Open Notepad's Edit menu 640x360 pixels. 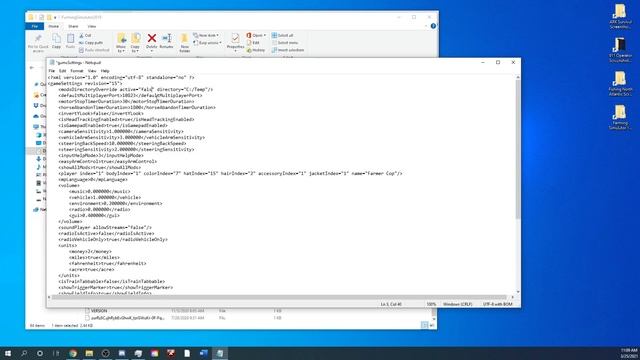coord(62,71)
